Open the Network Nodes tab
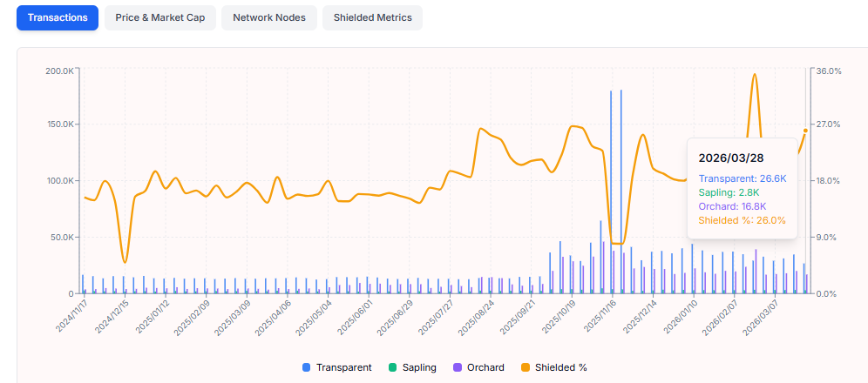The width and height of the screenshot is (868, 383). (x=268, y=17)
